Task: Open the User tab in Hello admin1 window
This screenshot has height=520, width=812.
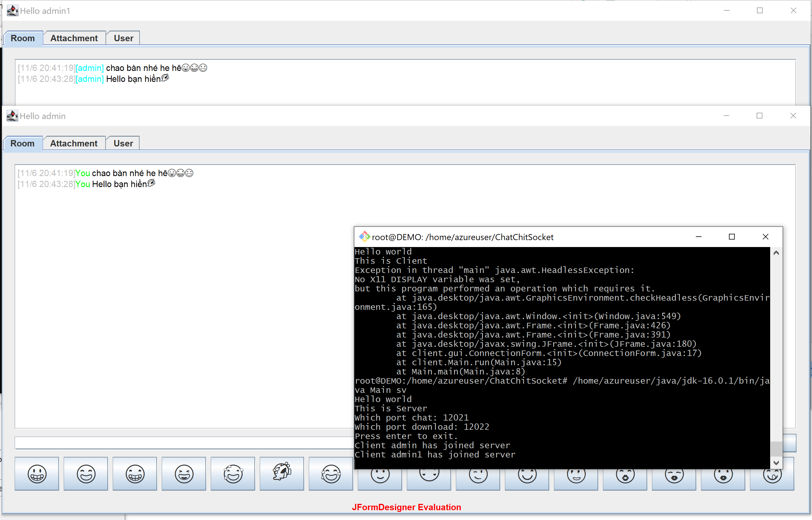Action: pos(123,38)
